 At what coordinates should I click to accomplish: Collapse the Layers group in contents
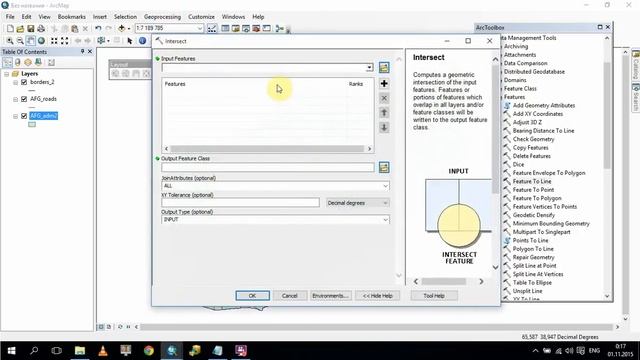point(7,74)
